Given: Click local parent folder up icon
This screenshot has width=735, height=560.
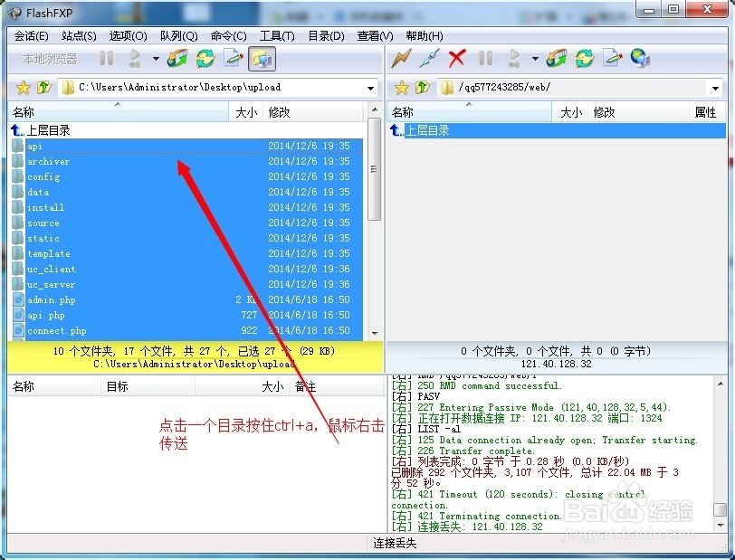Looking at the screenshot, I should [x=43, y=87].
